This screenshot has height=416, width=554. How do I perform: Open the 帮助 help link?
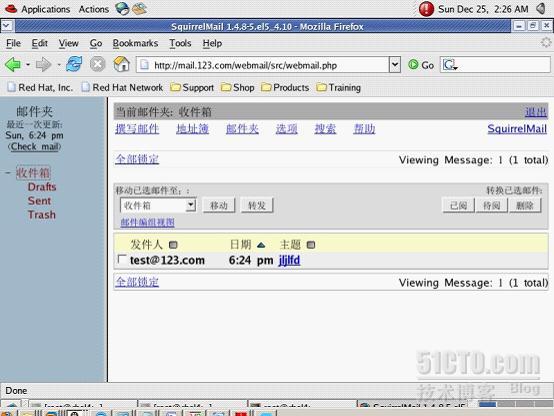[x=364, y=129]
